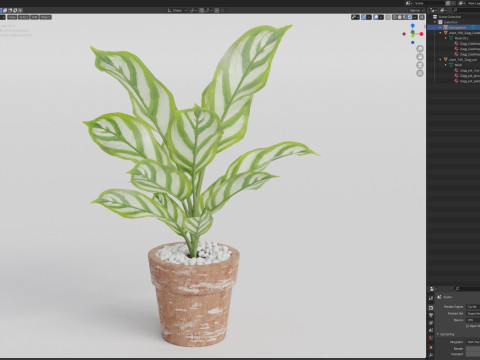The image size is (480, 360).
Task: Click the outliner search field
Action: pyautogui.click(x=465, y=10)
